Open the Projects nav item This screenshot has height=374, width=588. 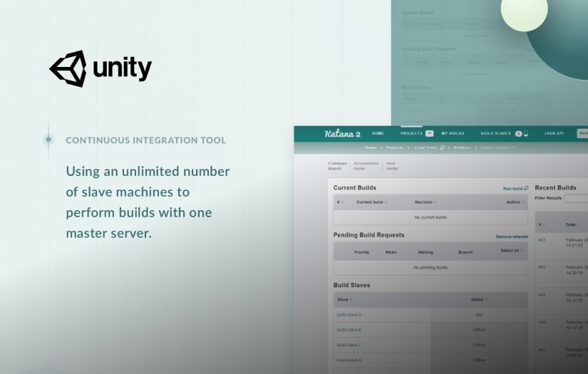(411, 133)
